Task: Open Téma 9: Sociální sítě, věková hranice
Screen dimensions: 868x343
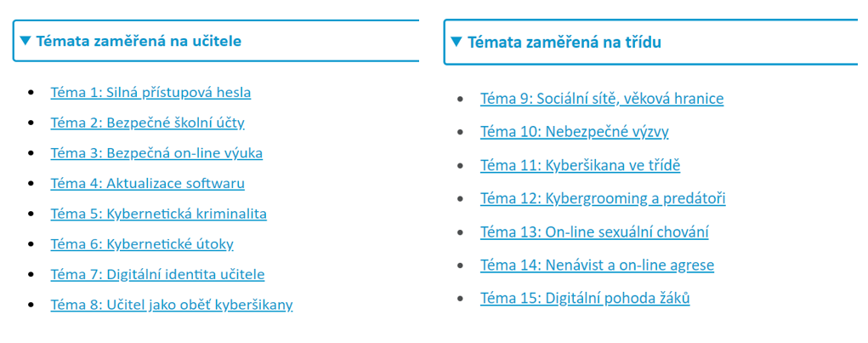Action: point(602,99)
